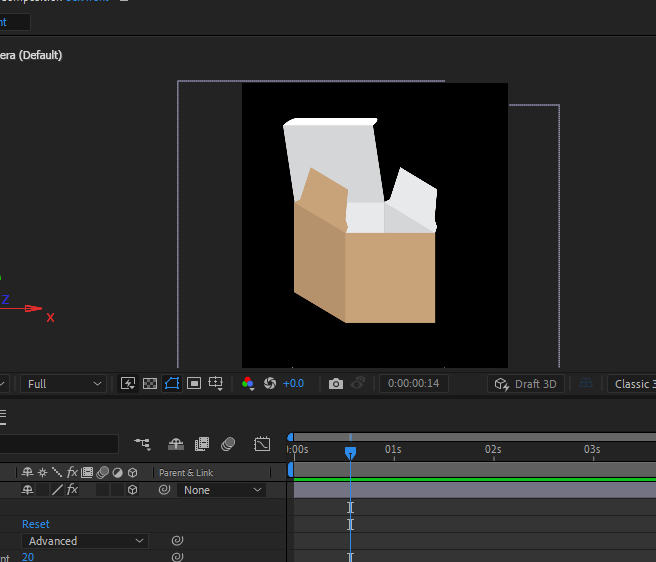
Task: Open the Composition Mini-Flowchart icon
Action: [x=142, y=444]
